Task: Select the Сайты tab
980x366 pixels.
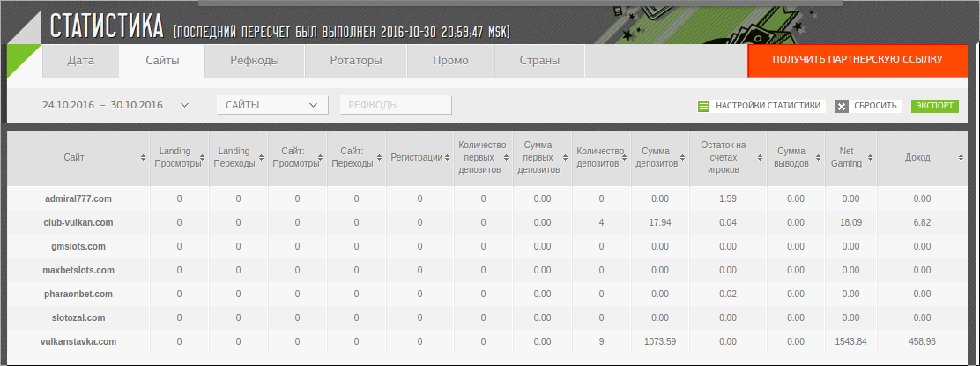Action: pos(162,62)
